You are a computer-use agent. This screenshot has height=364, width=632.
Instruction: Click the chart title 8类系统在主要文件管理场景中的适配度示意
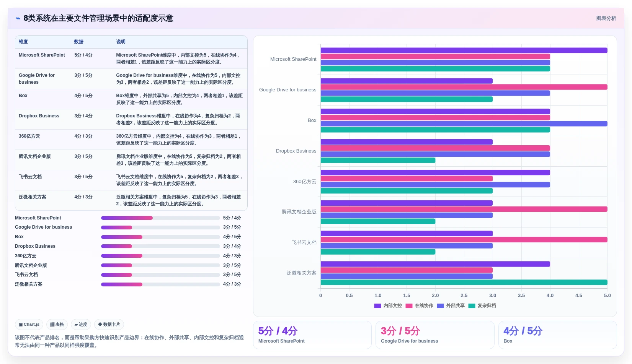coord(98,18)
